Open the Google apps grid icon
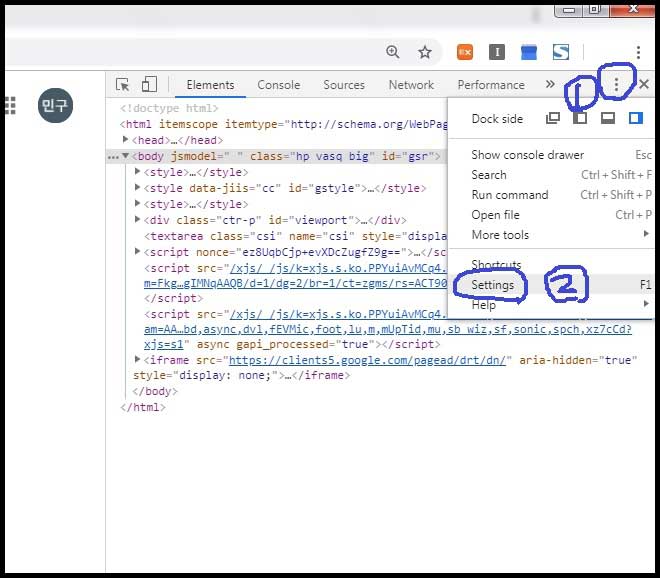 click(x=11, y=105)
